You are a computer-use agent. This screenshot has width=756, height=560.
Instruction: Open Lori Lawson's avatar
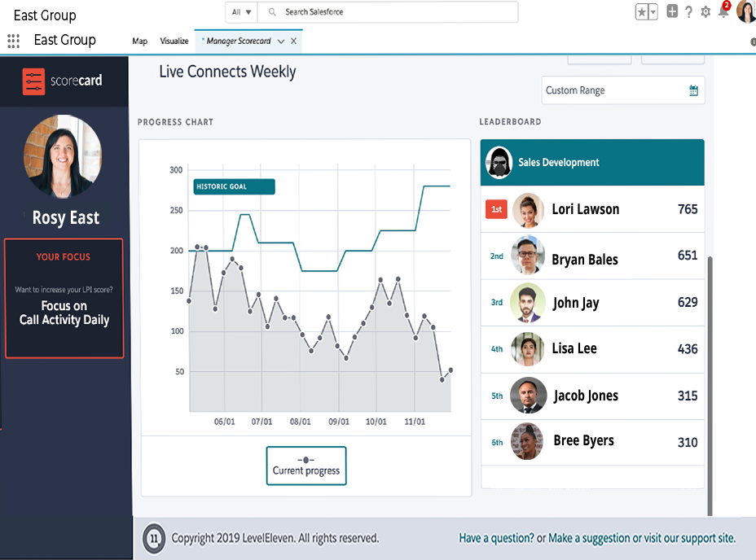(x=529, y=210)
